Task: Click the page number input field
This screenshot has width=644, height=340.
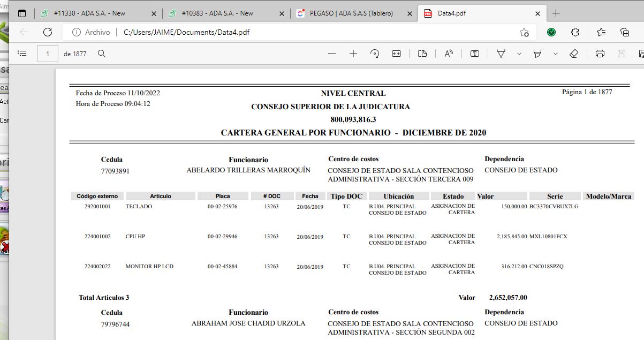Action: (x=48, y=54)
